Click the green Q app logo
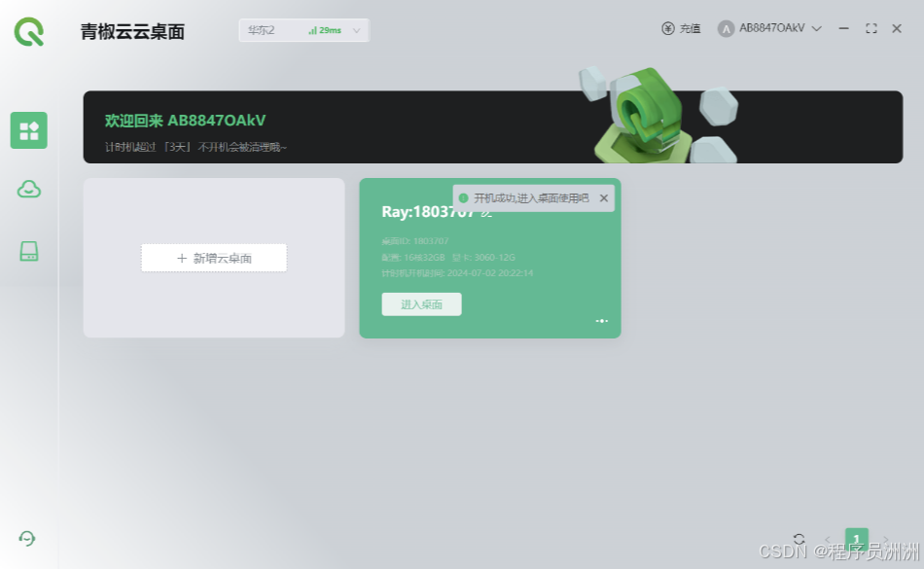Screen dimensions: 924x569 29,31
